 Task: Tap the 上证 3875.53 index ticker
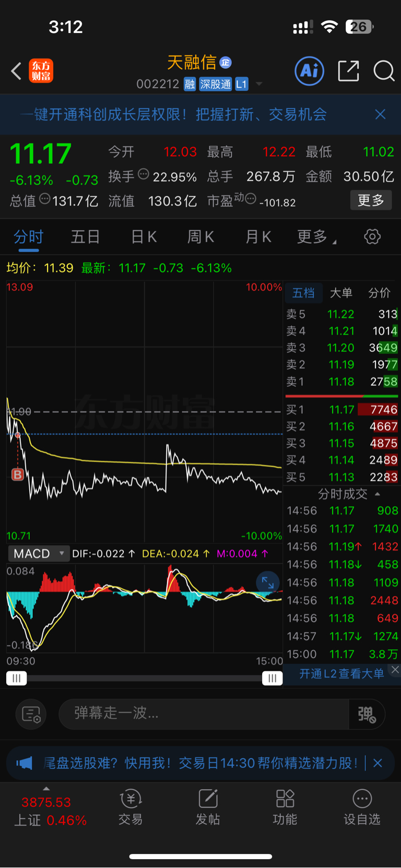click(50, 811)
